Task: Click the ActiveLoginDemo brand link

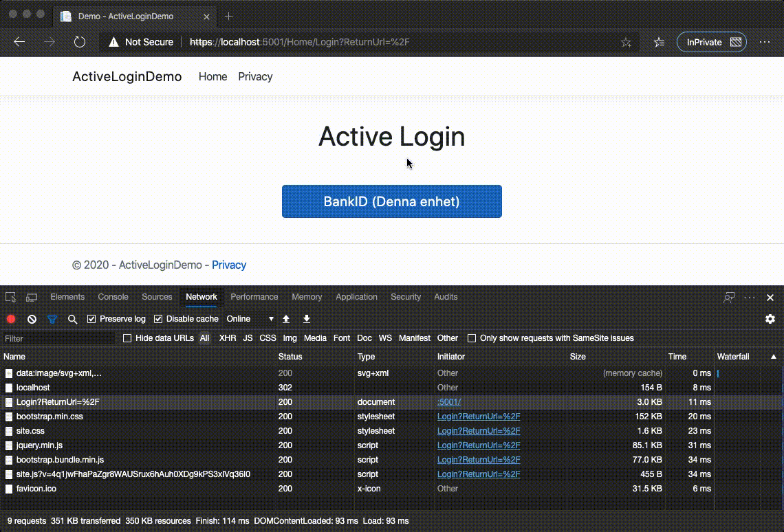Action: [127, 76]
